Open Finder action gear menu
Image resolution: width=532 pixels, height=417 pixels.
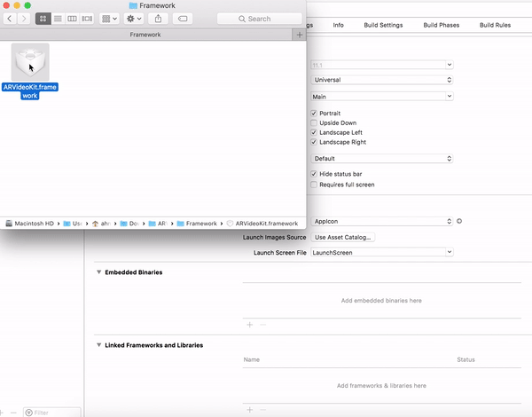point(134,19)
